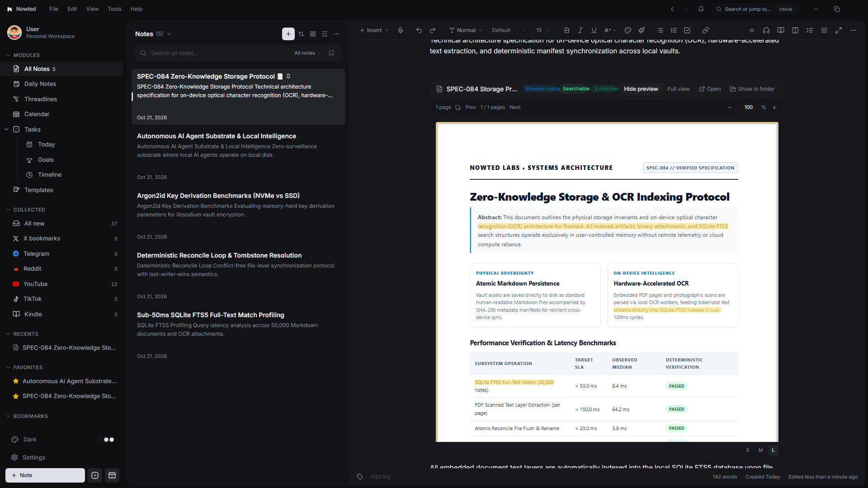Open the Edit menu
The width and height of the screenshot is (868, 488).
coord(72,9)
